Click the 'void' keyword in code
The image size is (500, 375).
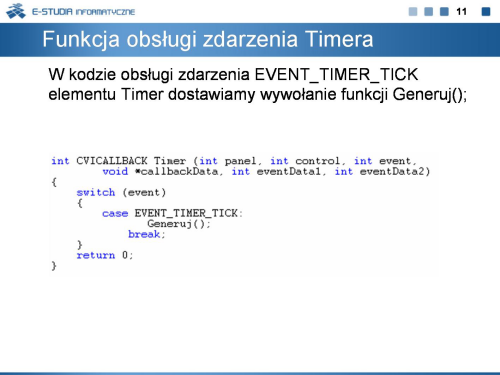point(115,172)
